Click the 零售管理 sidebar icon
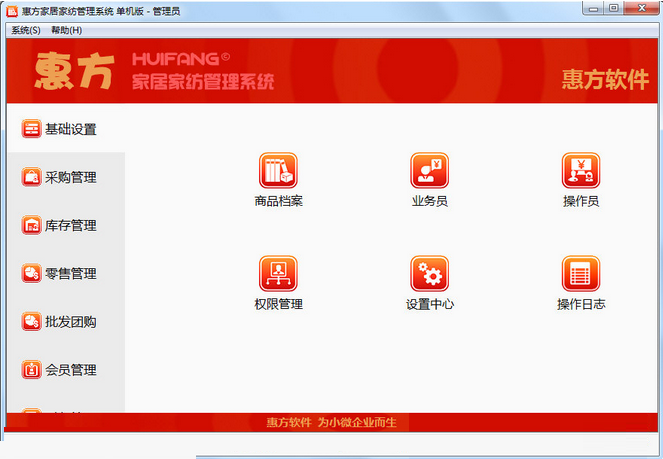663x459 pixels. point(31,273)
